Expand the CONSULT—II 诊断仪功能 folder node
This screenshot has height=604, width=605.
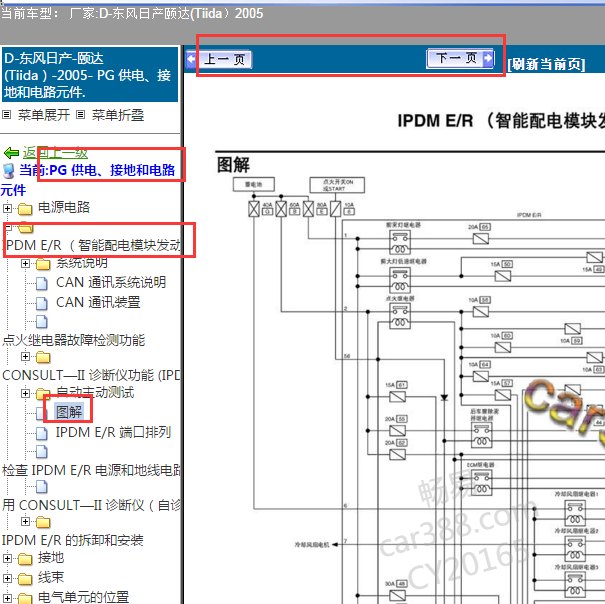tap(25, 357)
